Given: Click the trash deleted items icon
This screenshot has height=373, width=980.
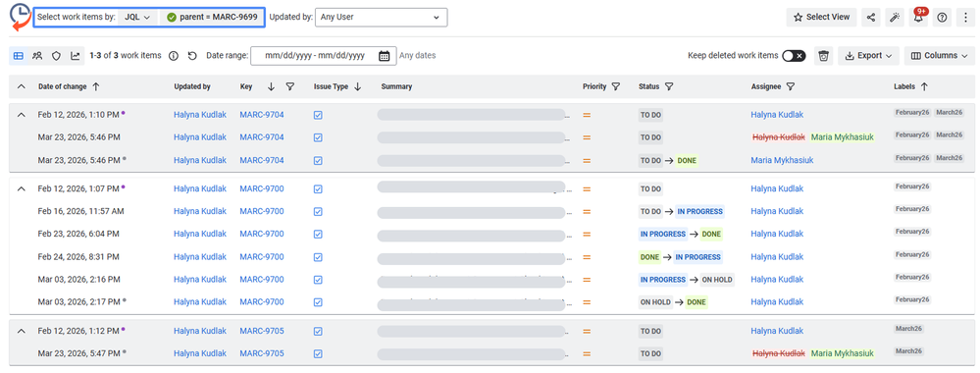Looking at the screenshot, I should tap(824, 56).
